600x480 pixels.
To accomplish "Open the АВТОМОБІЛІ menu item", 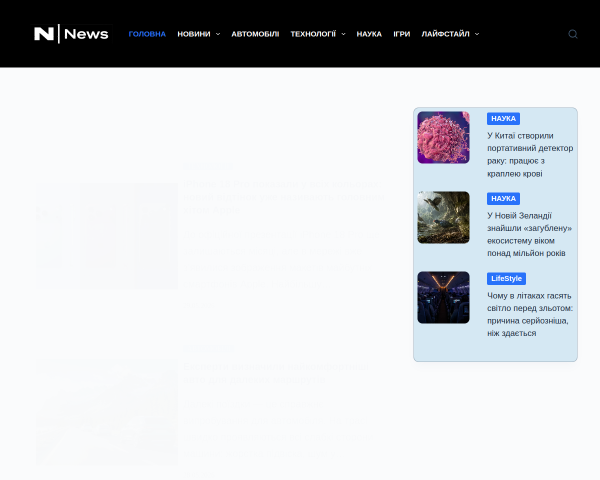I will pos(255,34).
